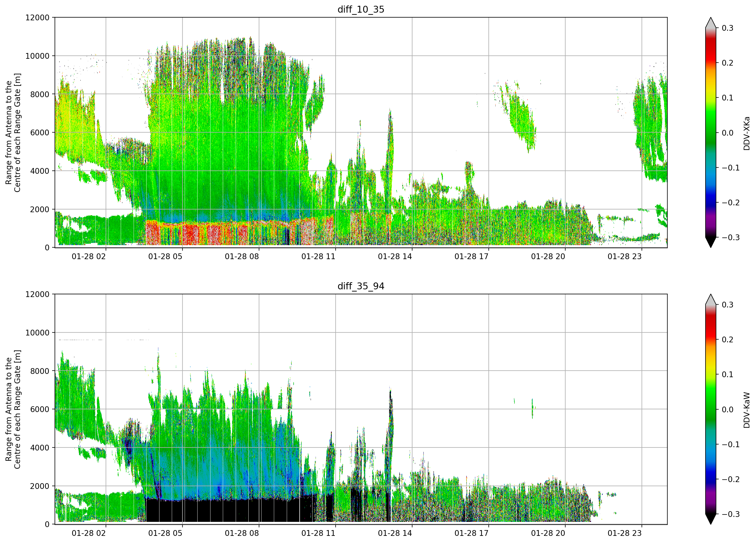Click the −0.1 tick on DDV-KaW colorbar

point(731,445)
